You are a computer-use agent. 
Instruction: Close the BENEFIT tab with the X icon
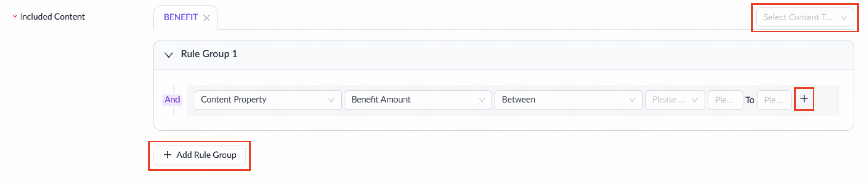click(207, 18)
